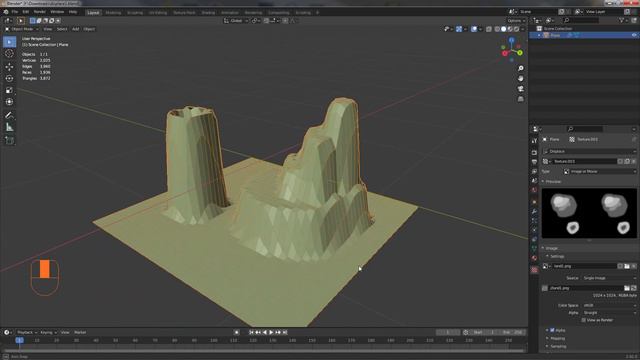Collapse the Preview panel

[x=552, y=181]
